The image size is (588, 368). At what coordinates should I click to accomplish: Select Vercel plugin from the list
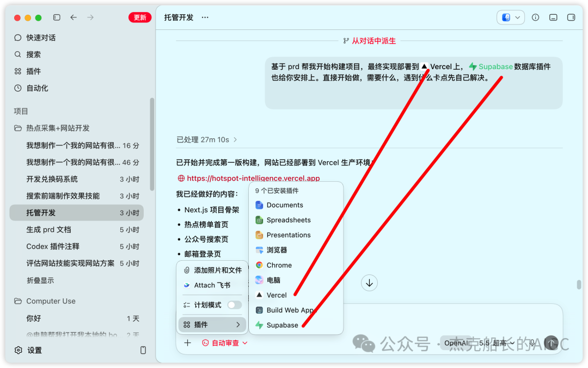click(296, 295)
